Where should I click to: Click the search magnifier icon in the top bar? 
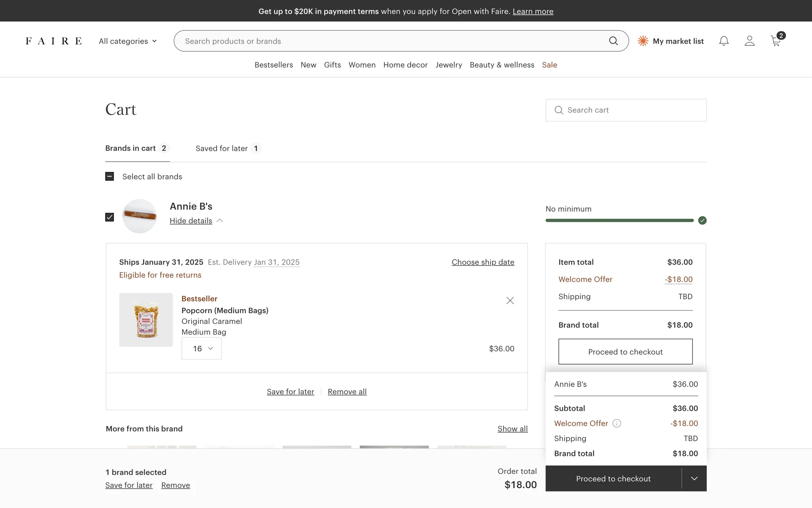click(613, 41)
